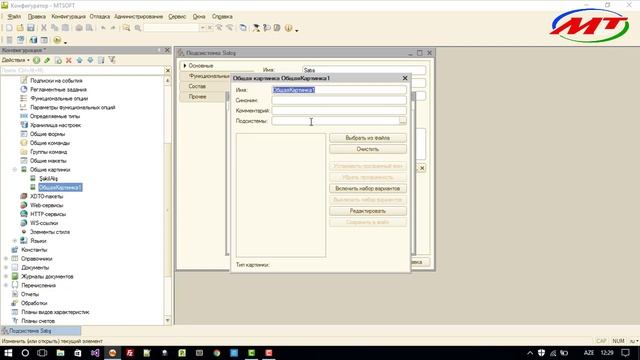Select HTTP-сервисы in the tree
This screenshot has width=640, height=360.
pyautogui.click(x=48, y=214)
